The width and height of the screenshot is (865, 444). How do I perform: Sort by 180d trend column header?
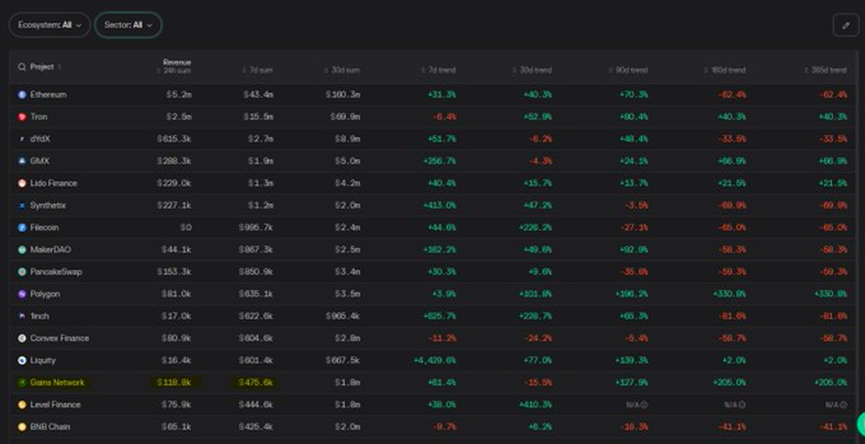pyautogui.click(x=724, y=71)
